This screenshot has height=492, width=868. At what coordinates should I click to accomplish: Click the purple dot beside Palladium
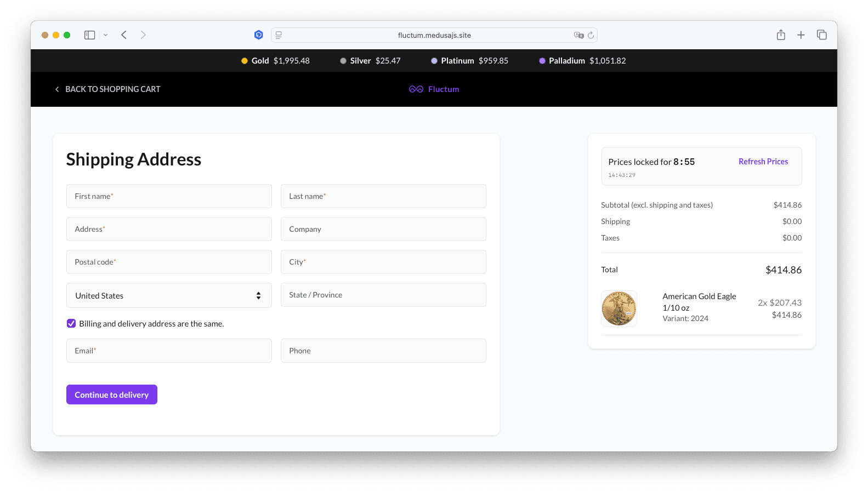[x=542, y=61]
